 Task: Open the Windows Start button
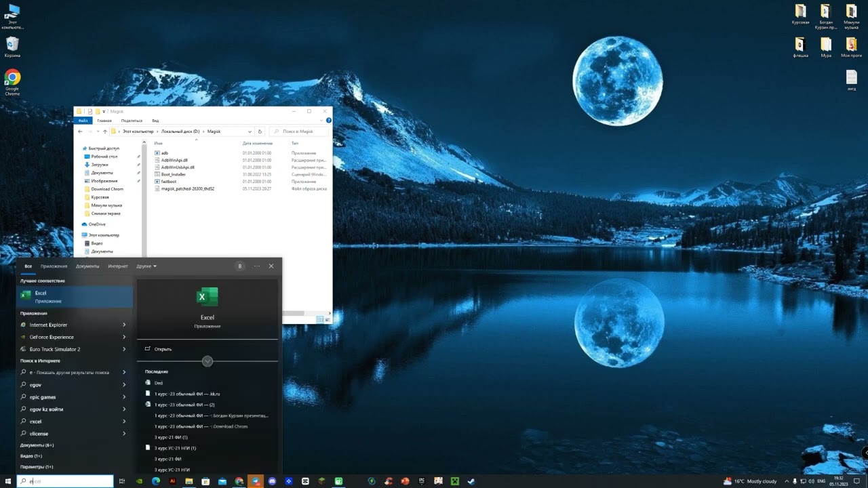pyautogui.click(x=7, y=481)
